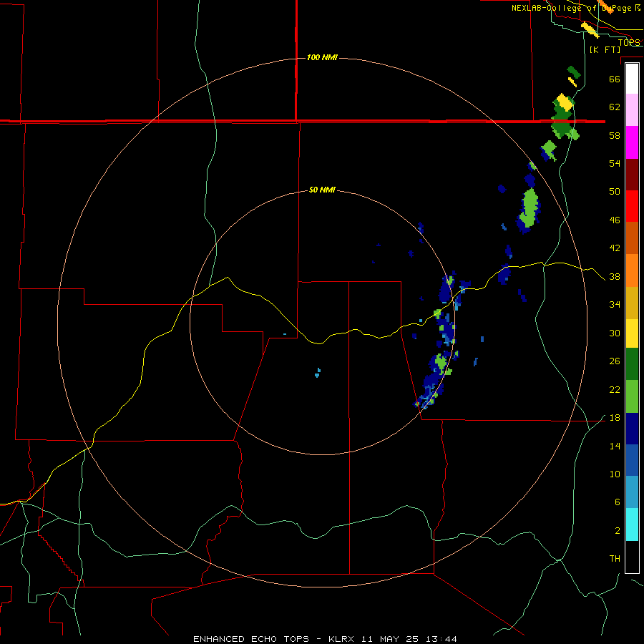Click the bright red 50 kft legend swatch
This screenshot has width=644, height=644.
[632, 206]
